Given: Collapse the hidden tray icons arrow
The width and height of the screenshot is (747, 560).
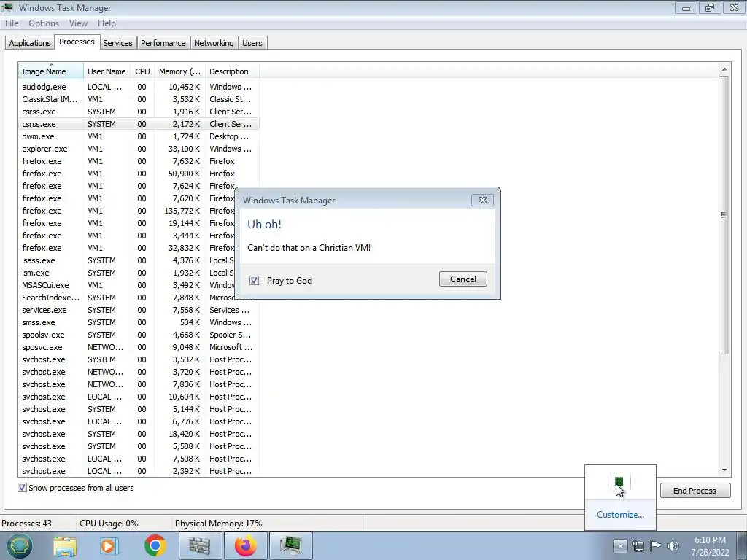Looking at the screenshot, I should pyautogui.click(x=620, y=545).
